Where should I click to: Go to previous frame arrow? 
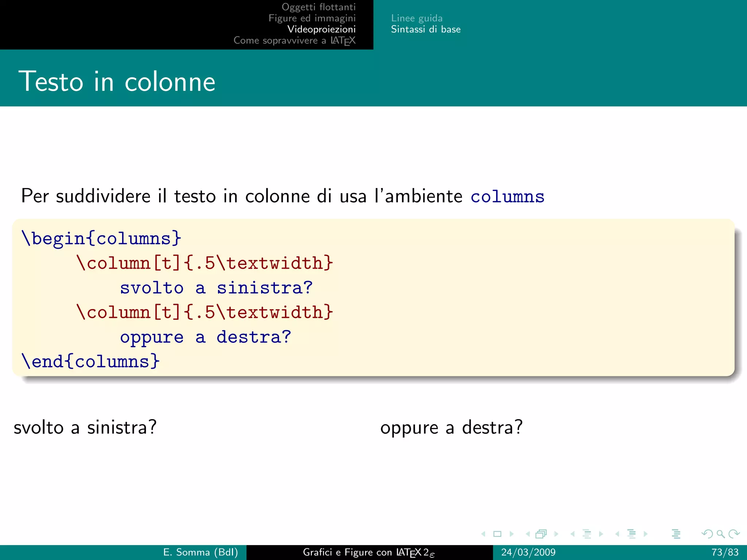pyautogui.click(x=528, y=534)
